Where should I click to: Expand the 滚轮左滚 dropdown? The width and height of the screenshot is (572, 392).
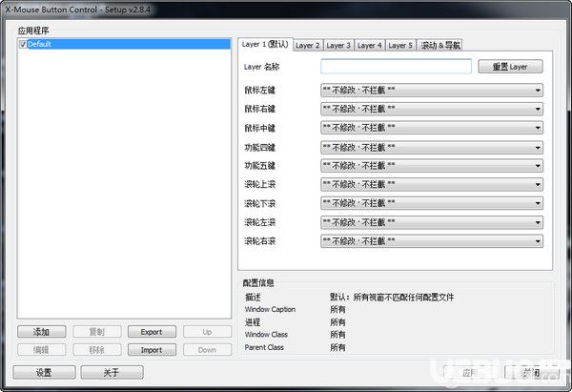pyautogui.click(x=432, y=222)
